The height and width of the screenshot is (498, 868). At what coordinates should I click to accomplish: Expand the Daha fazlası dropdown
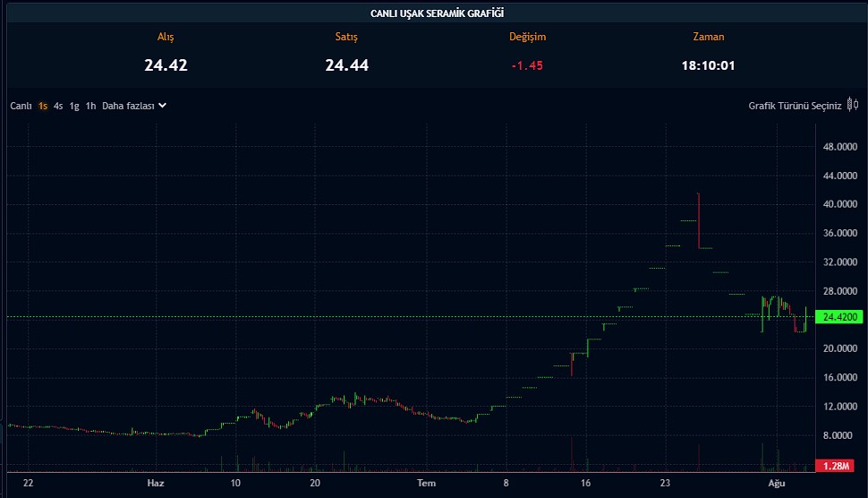(134, 106)
